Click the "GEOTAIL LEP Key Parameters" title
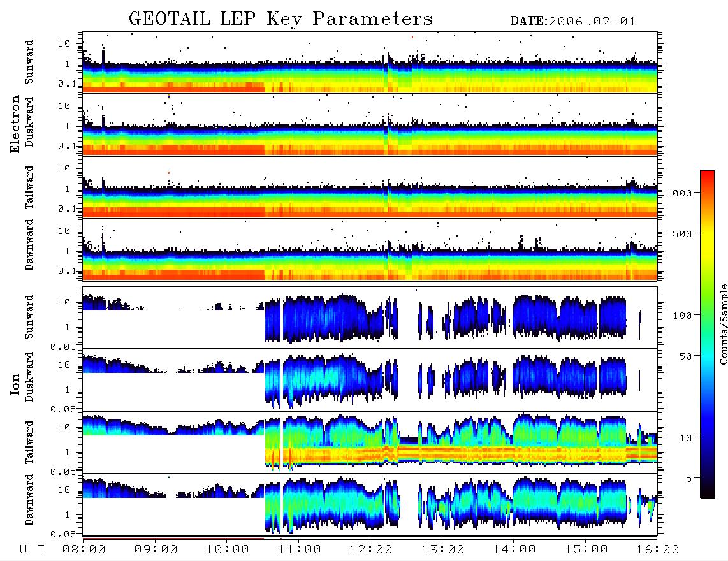The image size is (728, 561). pyautogui.click(x=280, y=19)
